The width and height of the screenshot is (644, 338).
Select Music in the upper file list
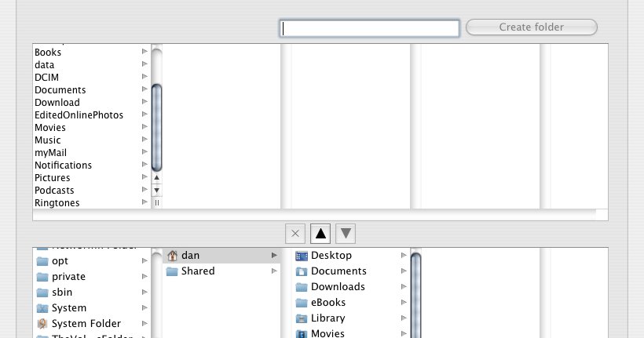(x=48, y=140)
